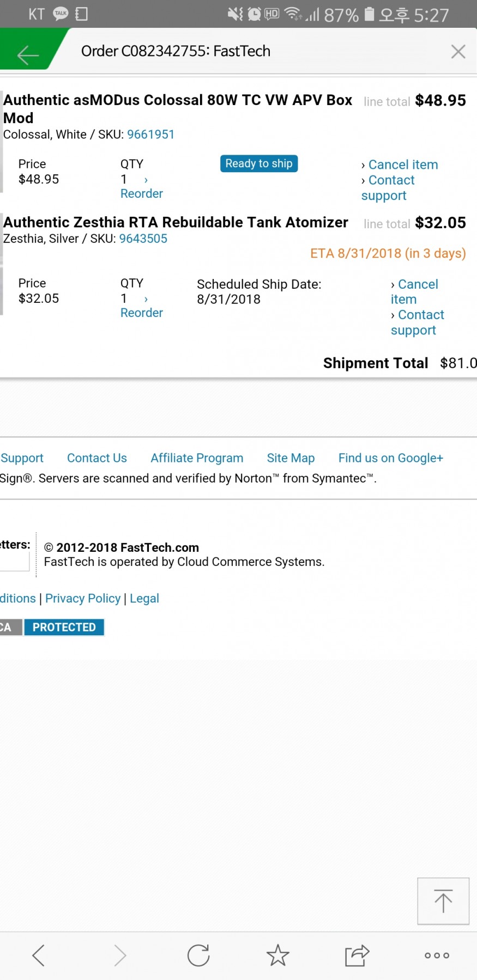The height and width of the screenshot is (980, 477).
Task: Open SKU 9643505 product link
Action: (143, 239)
